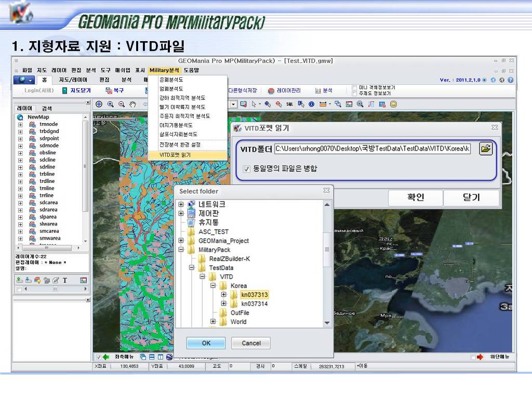Enable the 주제도 정보보기 checkbox
The width and height of the screenshot is (532, 399).
(354, 94)
